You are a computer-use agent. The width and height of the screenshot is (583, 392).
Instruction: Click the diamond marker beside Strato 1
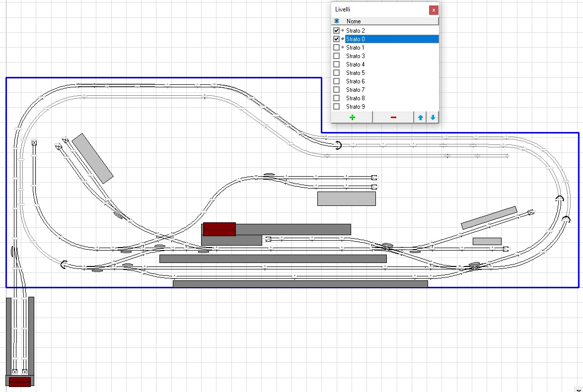pyautogui.click(x=343, y=48)
